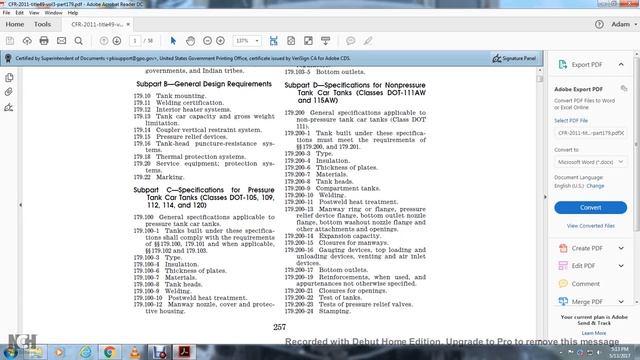640x360 pixels.
Task: Switch to the Home tab
Action: [15, 24]
